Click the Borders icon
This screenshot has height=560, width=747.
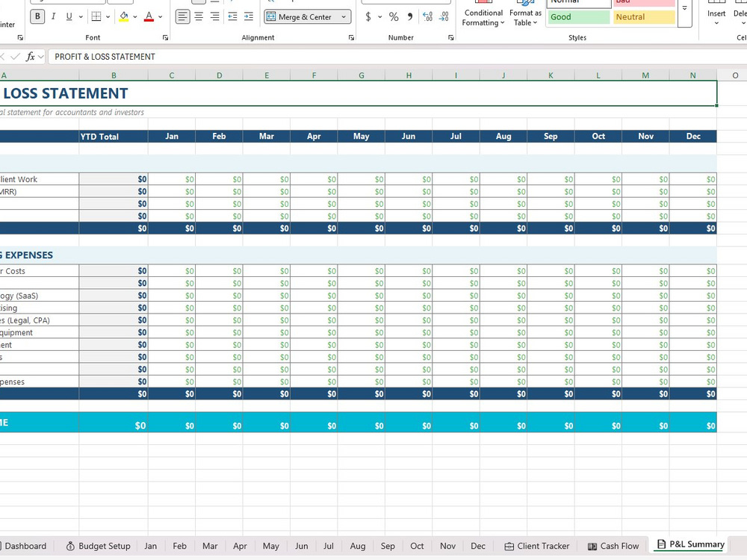click(x=96, y=16)
